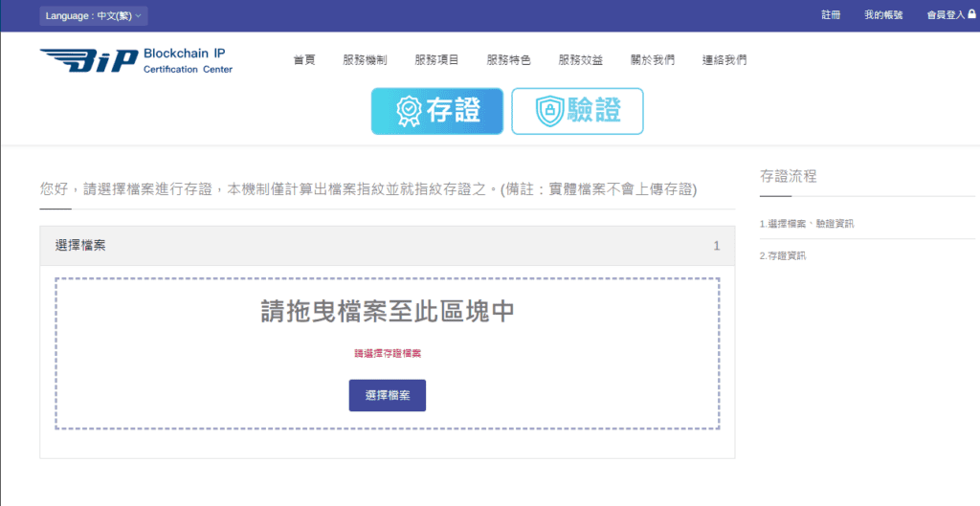Image resolution: width=980 pixels, height=506 pixels.
Task: Click the 註冊 register link
Action: [x=831, y=15]
